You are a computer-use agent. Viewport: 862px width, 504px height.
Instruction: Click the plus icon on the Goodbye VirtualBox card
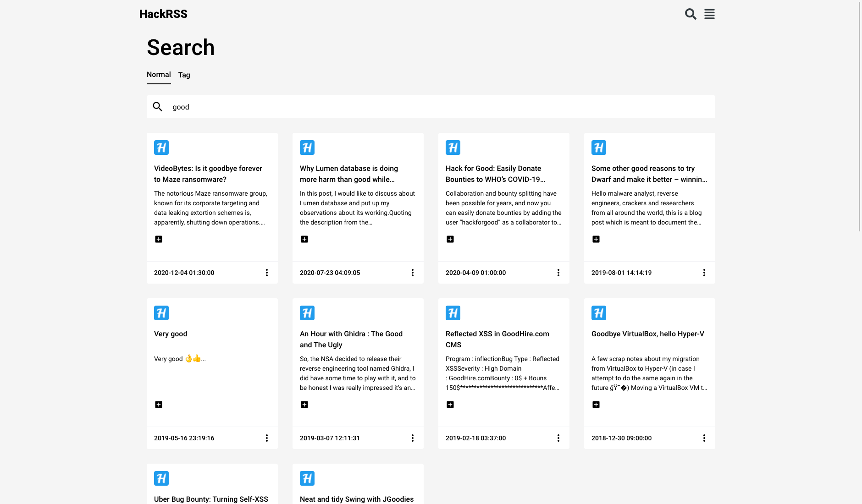(x=596, y=405)
